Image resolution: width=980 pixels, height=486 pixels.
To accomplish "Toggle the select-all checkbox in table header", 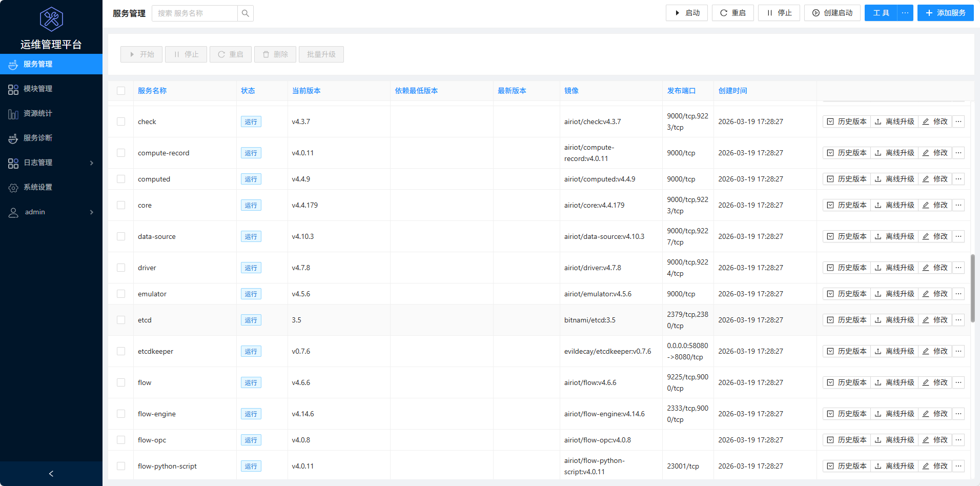I will coord(121,90).
